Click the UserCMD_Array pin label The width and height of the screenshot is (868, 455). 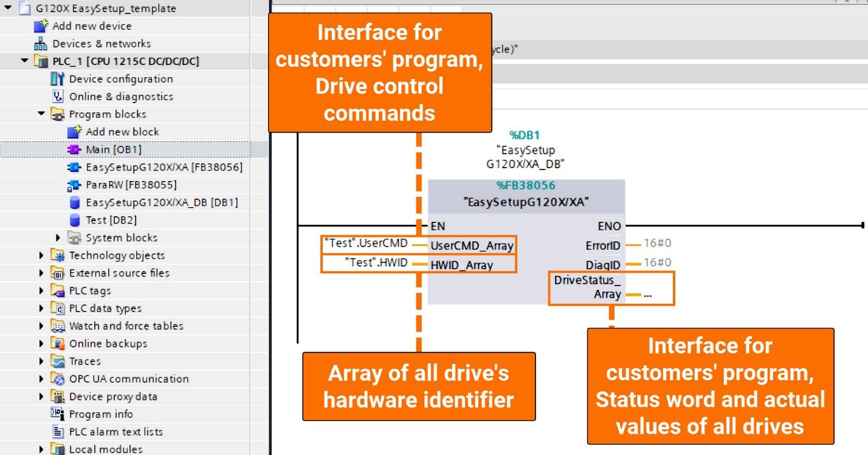coord(472,246)
